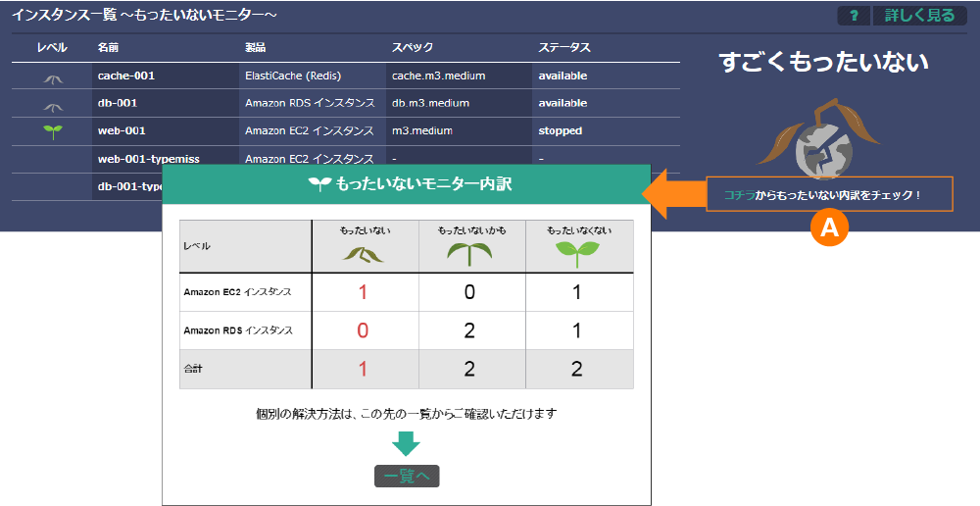Select the web-001 instance name
The image size is (980, 506).
click(x=122, y=130)
